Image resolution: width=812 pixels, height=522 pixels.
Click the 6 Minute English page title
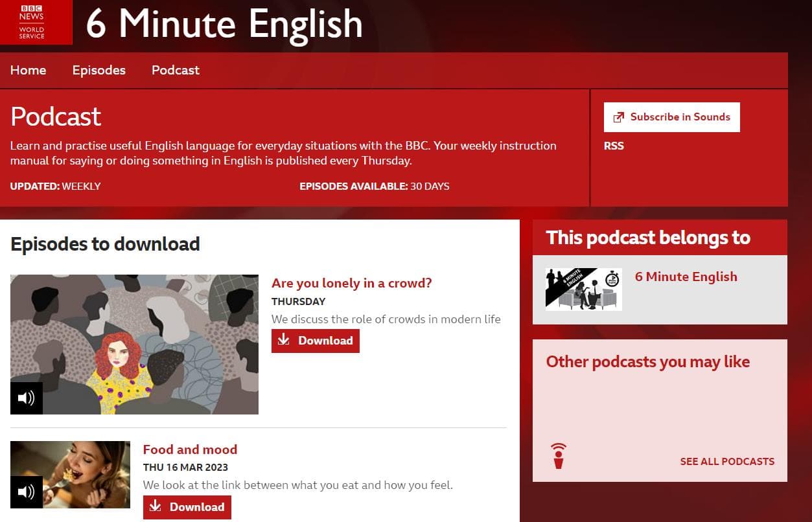click(x=224, y=23)
